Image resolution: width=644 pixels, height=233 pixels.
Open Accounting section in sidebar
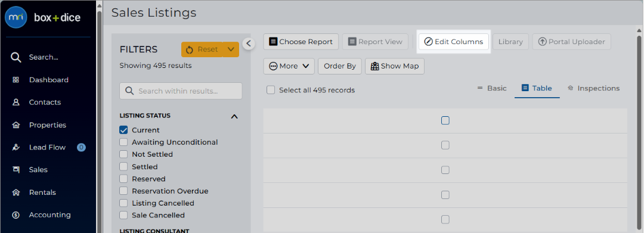point(49,215)
